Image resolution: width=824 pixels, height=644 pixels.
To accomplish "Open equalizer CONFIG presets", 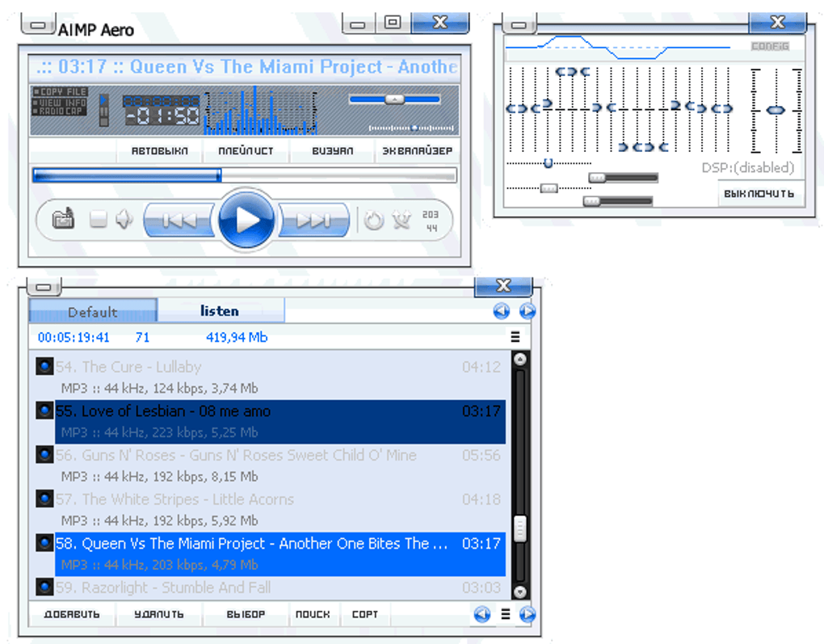I will 770,46.
